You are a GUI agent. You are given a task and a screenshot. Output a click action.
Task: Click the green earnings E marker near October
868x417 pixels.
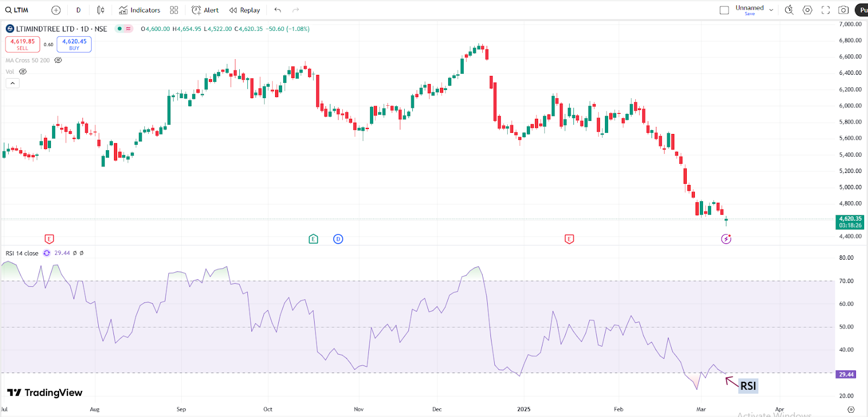click(314, 239)
